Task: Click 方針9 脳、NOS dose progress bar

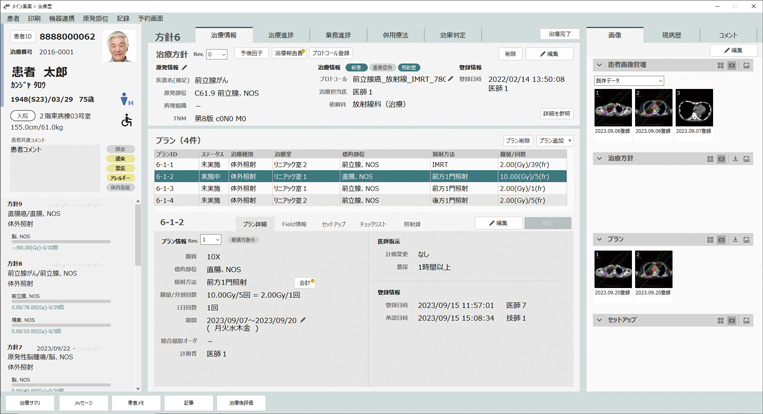Action: [x=61, y=242]
